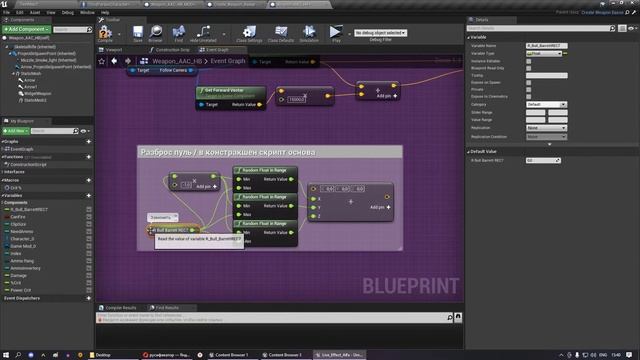
Task: Open Class Defaults from the toolbar
Action: (281, 32)
